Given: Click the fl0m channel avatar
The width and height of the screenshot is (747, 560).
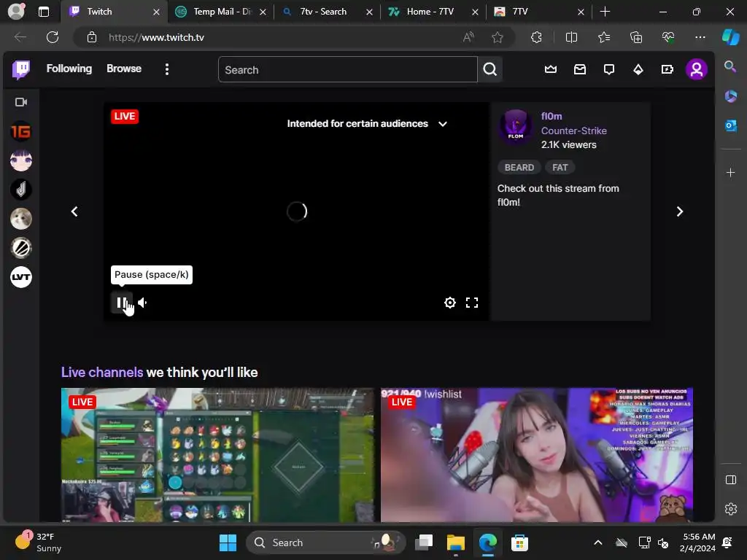Looking at the screenshot, I should pyautogui.click(x=516, y=127).
